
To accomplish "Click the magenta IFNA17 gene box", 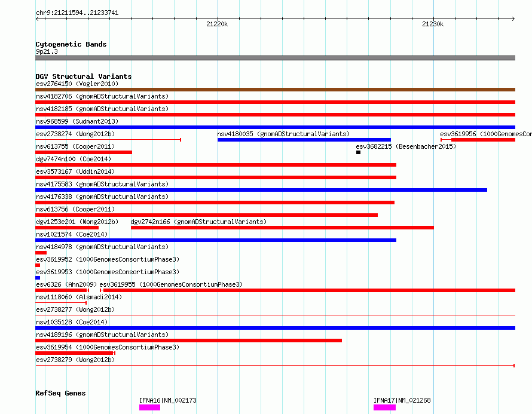I will point(384,407).
